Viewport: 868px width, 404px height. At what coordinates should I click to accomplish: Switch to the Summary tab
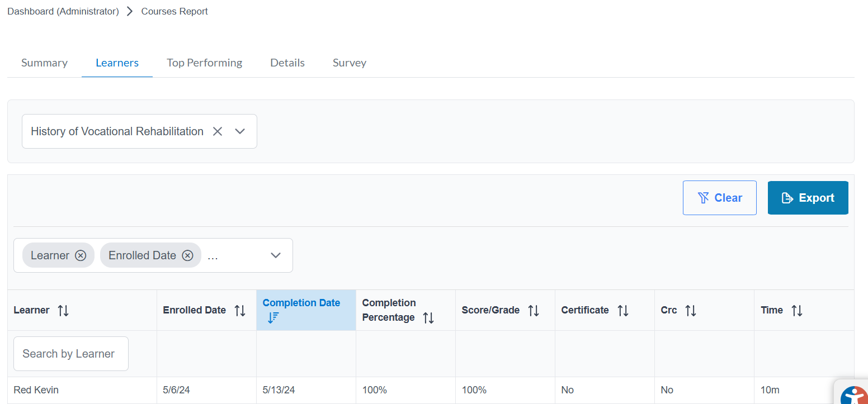pos(44,63)
